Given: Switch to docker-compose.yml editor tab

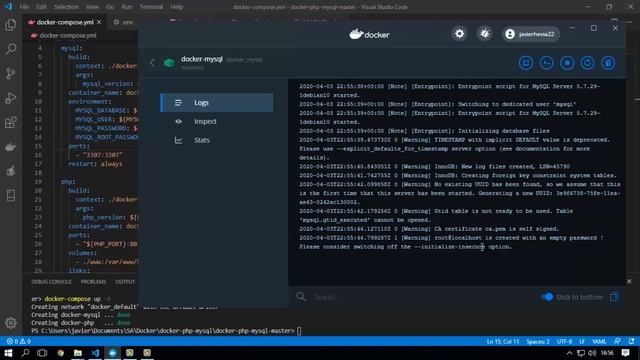Looking at the screenshot, I should (65, 22).
